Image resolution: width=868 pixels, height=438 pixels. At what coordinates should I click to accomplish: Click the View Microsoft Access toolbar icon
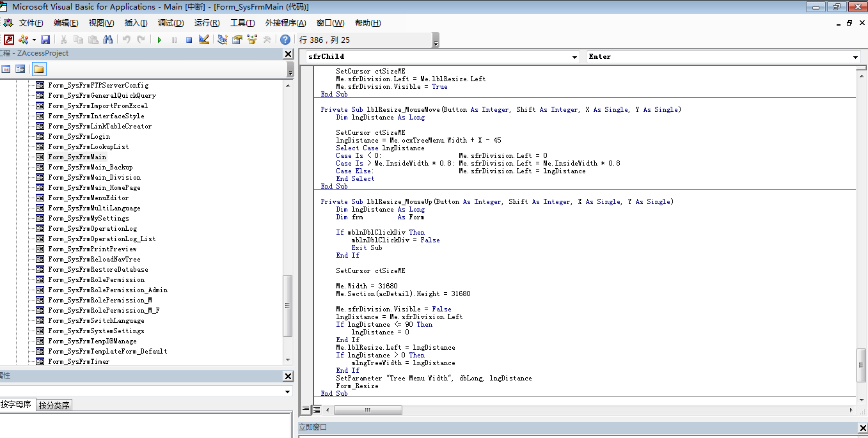click(9, 40)
